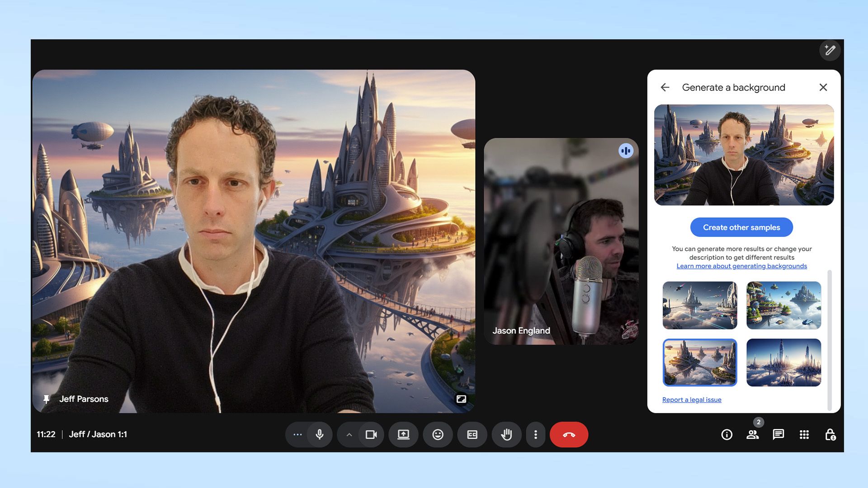The width and height of the screenshot is (868, 488).
Task: Mute your microphone
Action: coord(320,434)
